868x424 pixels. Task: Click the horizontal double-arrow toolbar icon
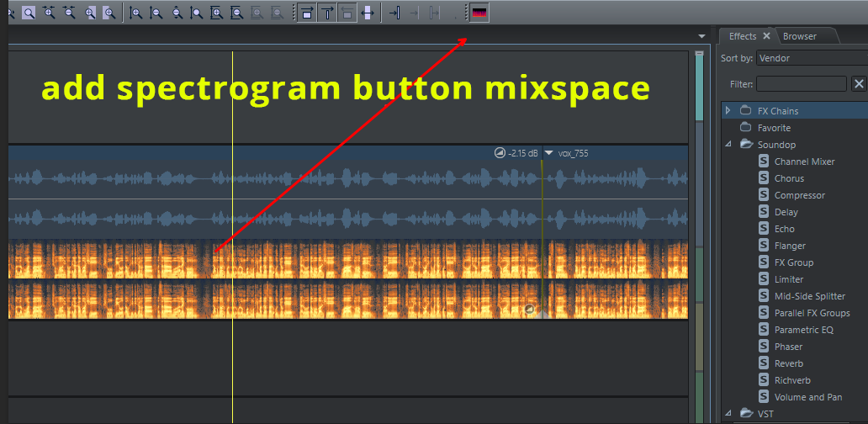pos(367,13)
